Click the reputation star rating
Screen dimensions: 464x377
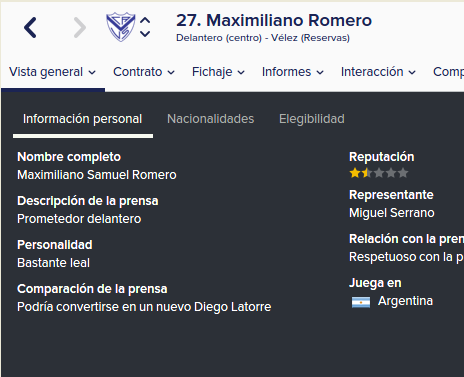(x=379, y=173)
